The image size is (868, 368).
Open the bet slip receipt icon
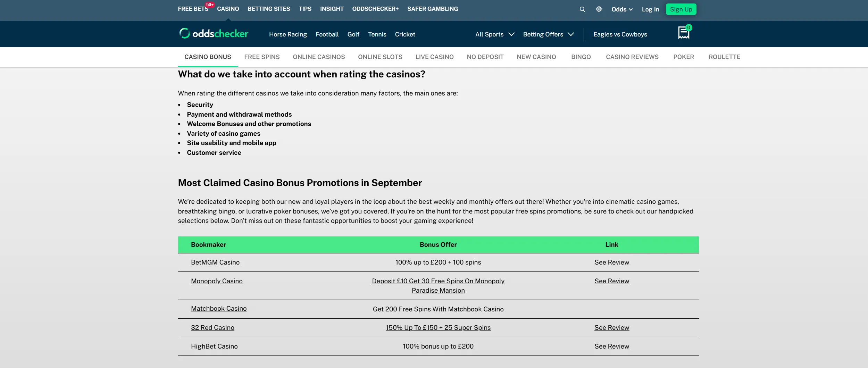coord(684,33)
